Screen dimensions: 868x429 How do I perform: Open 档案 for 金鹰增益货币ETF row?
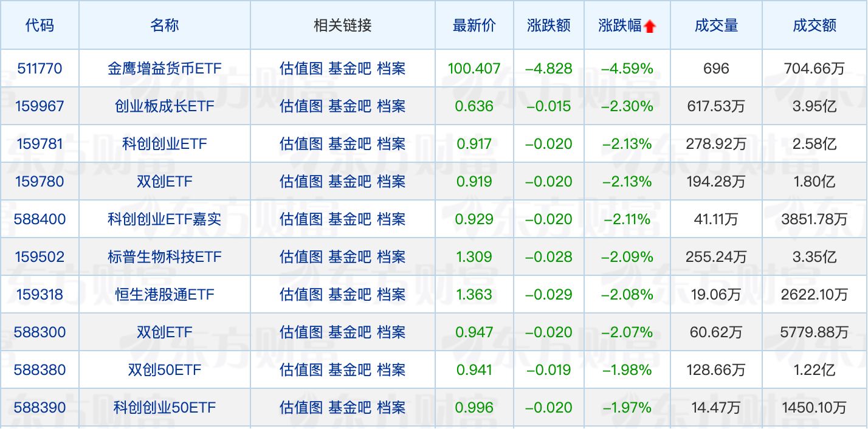click(391, 69)
